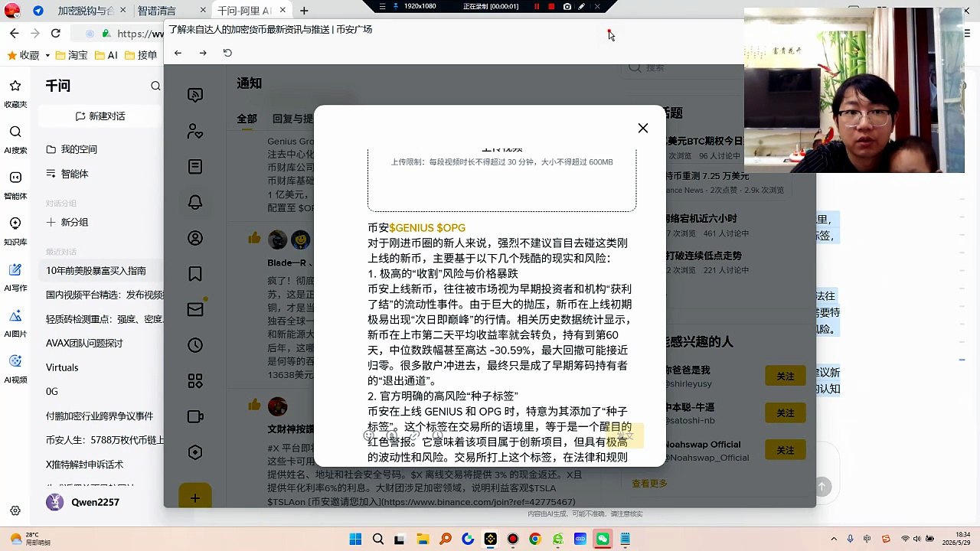The width and height of the screenshot is (980, 551).
Task: Open the bookmarks icon in Binance sidebar
Action: click(195, 274)
